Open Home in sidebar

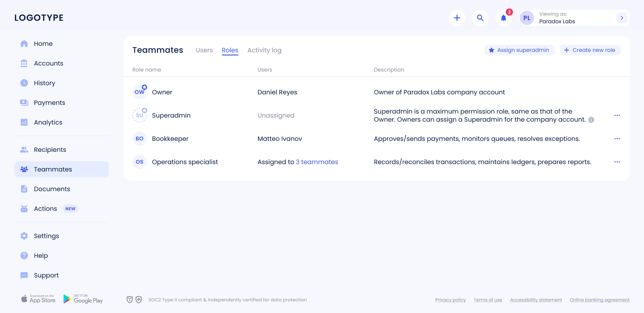point(62,44)
